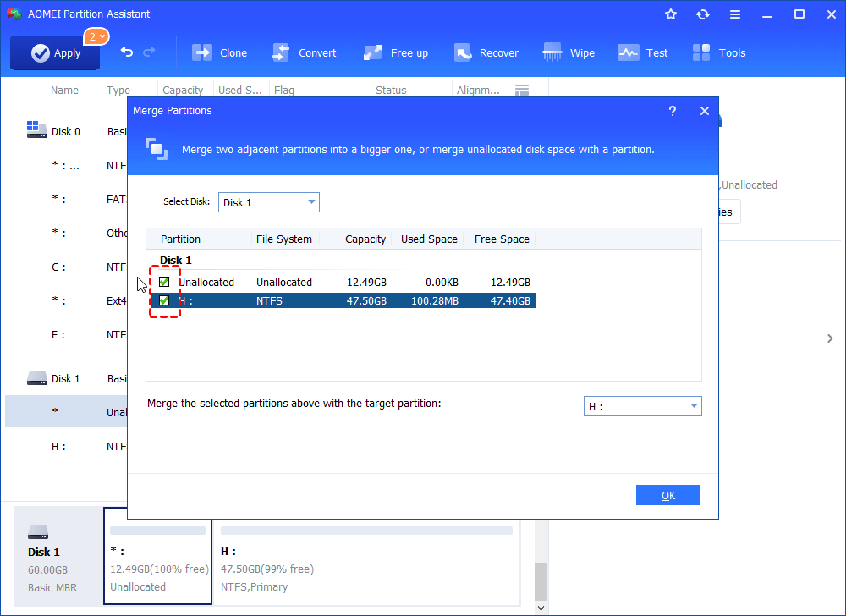Click the disk icon beside Disk 1 in the list
The width and height of the screenshot is (846, 616).
point(36,377)
